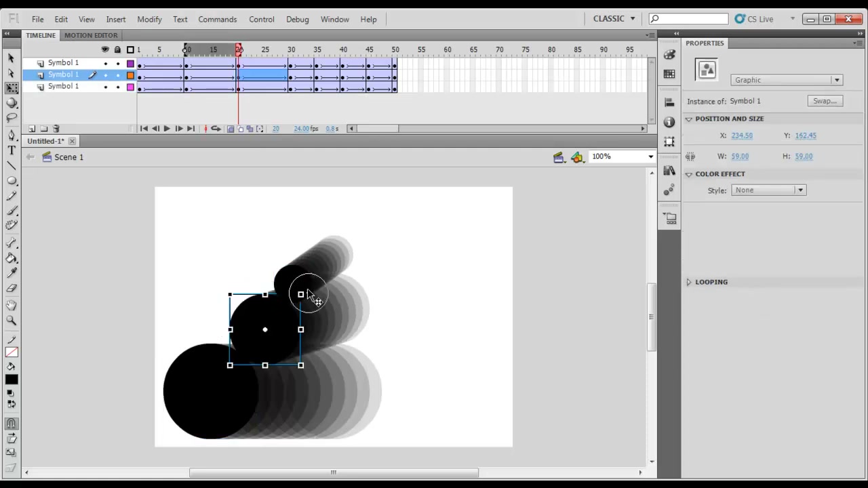Select the Paint Bucket tool
Viewport: 868px width, 488px height.
(x=12, y=258)
